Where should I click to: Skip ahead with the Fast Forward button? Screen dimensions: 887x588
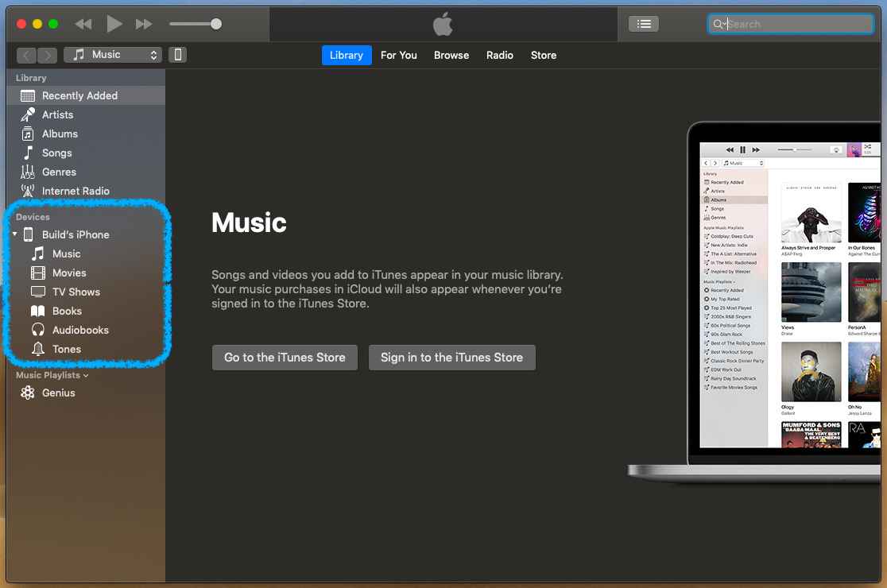(144, 24)
